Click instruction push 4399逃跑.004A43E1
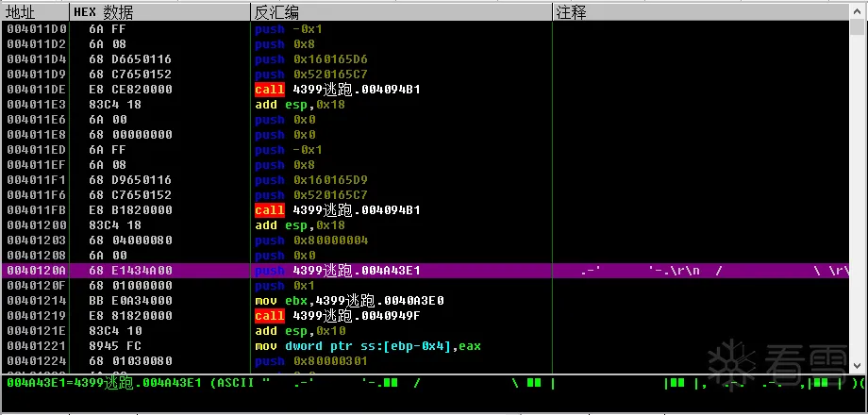This screenshot has width=868, height=415. tap(337, 271)
